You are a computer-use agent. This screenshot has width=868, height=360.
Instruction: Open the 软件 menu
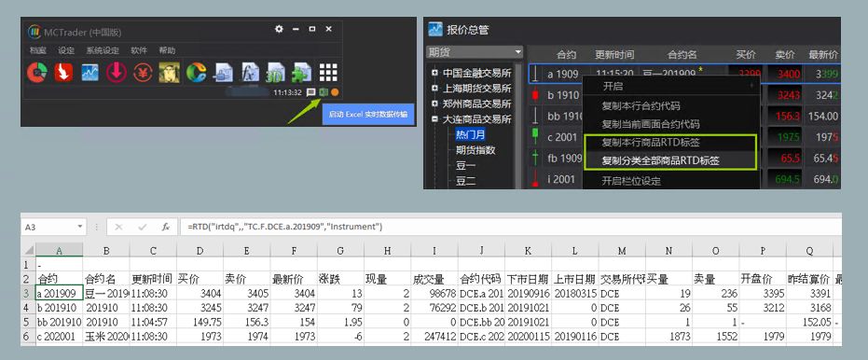pos(139,50)
